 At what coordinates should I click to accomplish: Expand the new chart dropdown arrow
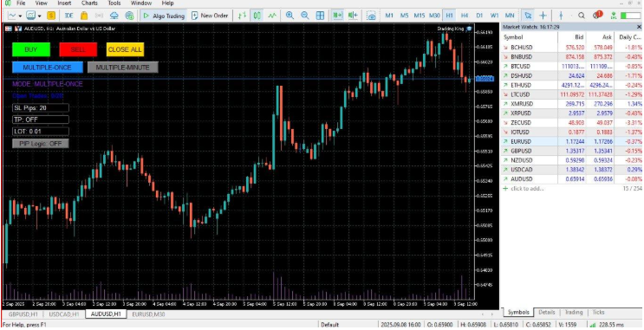pyautogui.click(x=20, y=16)
